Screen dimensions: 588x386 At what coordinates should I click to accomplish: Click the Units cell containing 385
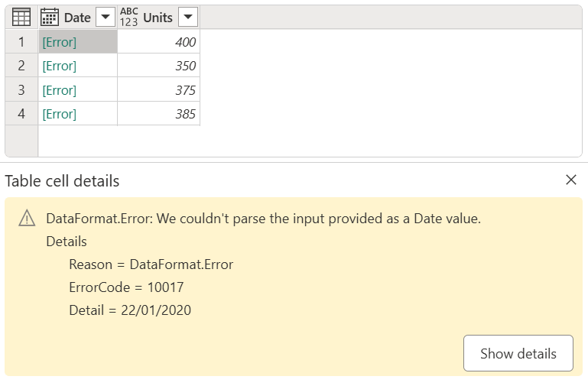coord(159,114)
